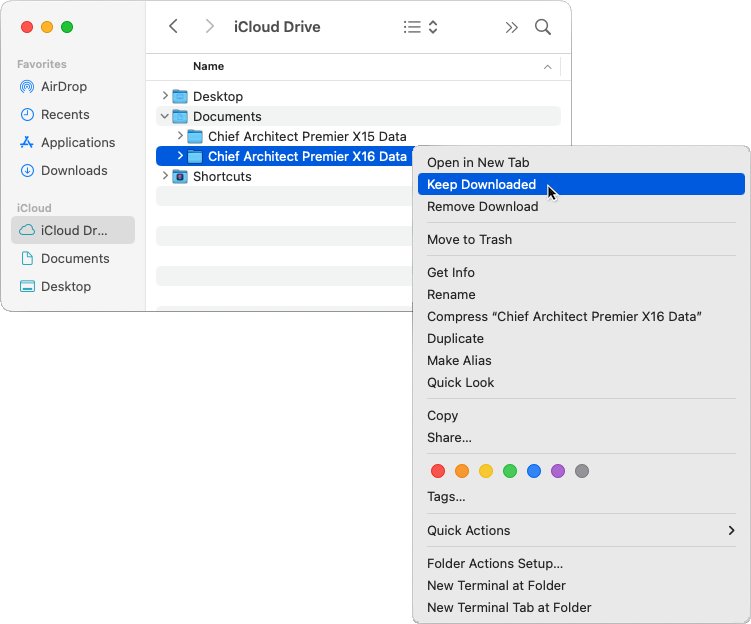Expand the Desktop folder disclosure arrow

point(165,96)
